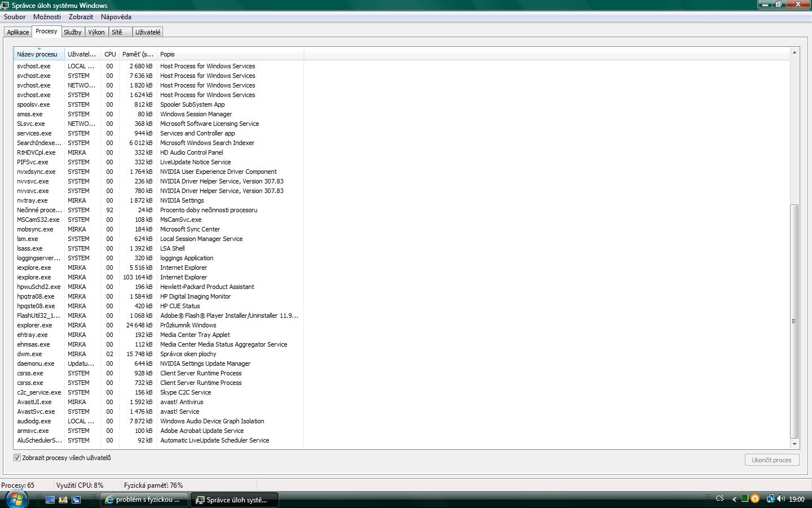812x508 pixels.
Task: Switch to the Internet Explorer taskbar window
Action: (x=144, y=500)
